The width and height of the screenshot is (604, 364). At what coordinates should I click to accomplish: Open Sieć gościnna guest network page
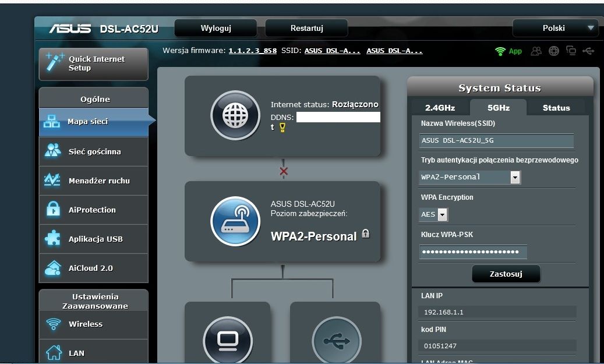click(x=94, y=152)
